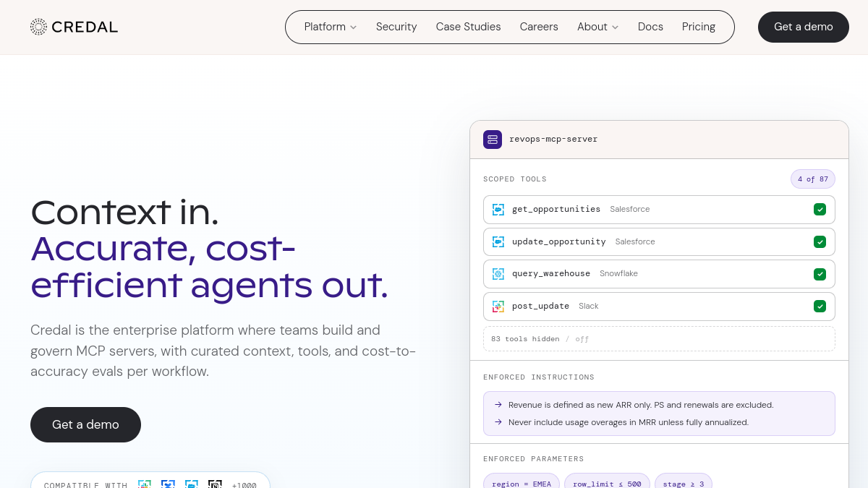This screenshot has height=488, width=868.
Task: Click the Context in. headline
Action: pyautogui.click(x=124, y=212)
